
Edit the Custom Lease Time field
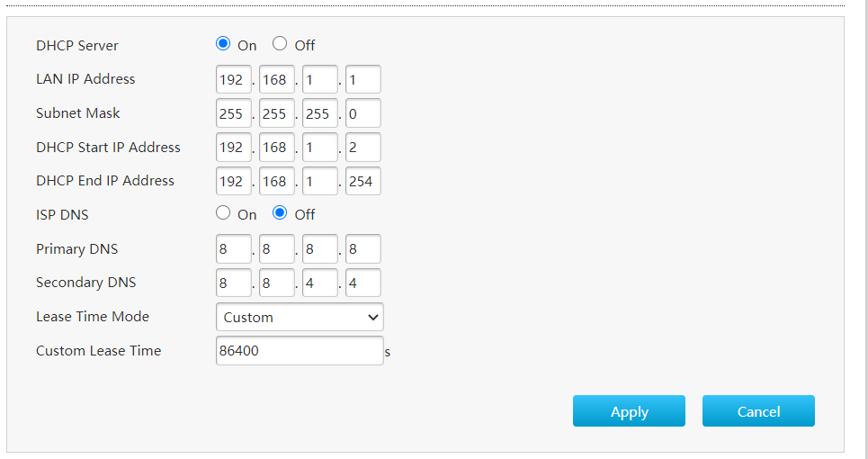coord(300,351)
